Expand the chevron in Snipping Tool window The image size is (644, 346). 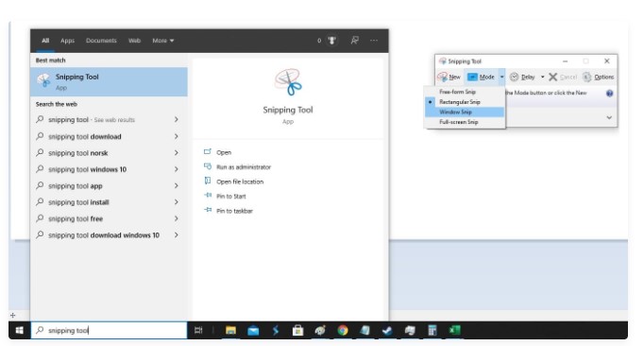(x=609, y=117)
